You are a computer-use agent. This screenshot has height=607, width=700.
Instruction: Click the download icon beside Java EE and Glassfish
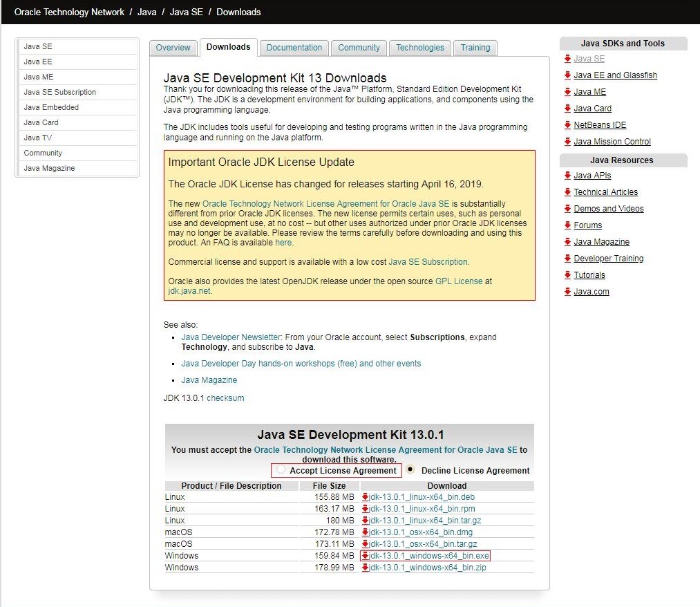click(567, 75)
